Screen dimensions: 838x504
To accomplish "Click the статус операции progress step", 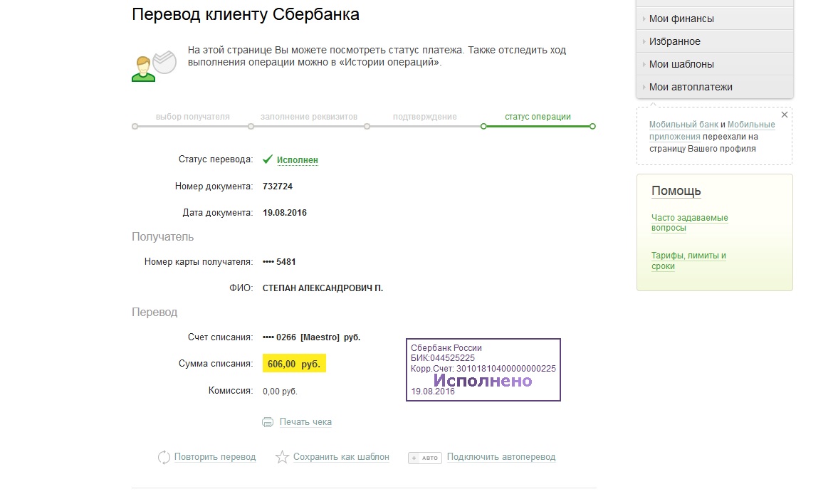I will point(538,117).
